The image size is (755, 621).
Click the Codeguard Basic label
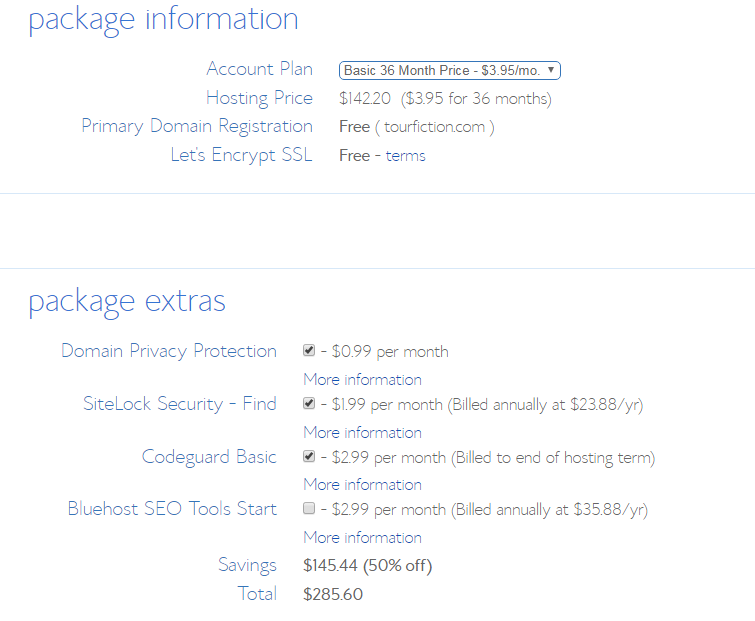pyautogui.click(x=209, y=457)
